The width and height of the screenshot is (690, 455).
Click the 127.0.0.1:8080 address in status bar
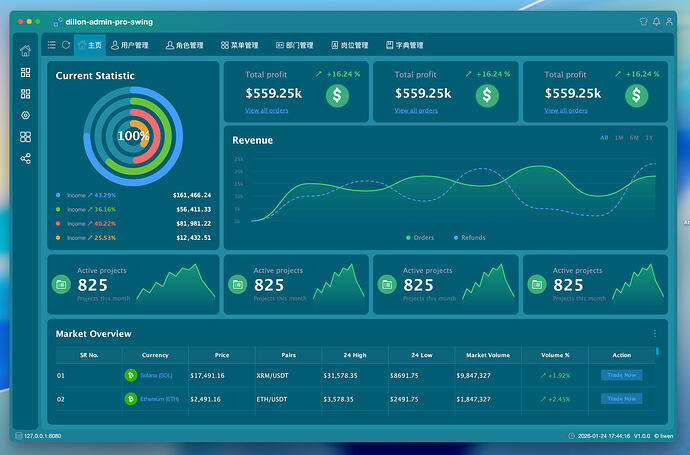point(43,436)
